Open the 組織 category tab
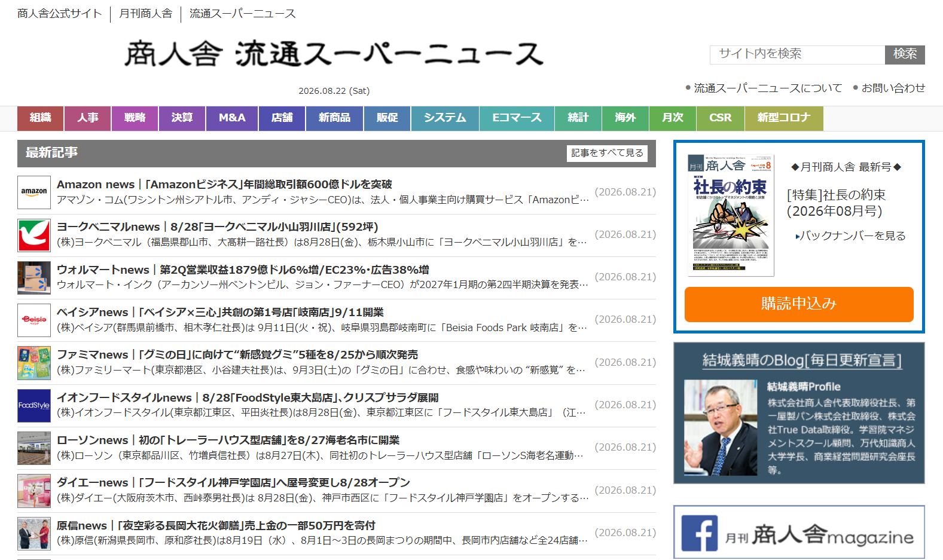 (x=40, y=118)
